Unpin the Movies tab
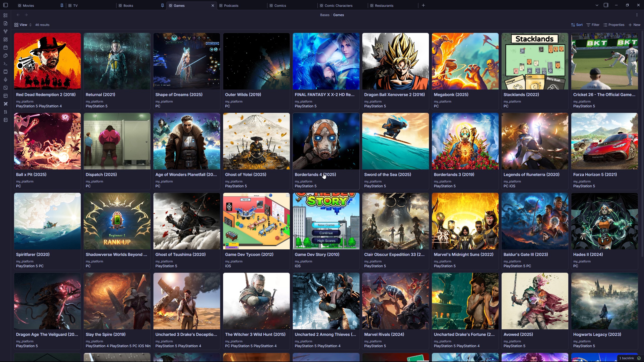 62,5
